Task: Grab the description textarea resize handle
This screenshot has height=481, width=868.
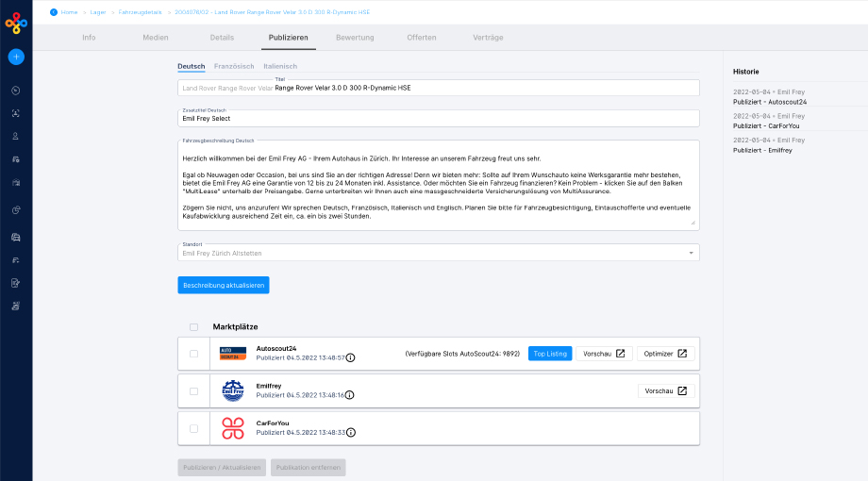Action: 693,223
